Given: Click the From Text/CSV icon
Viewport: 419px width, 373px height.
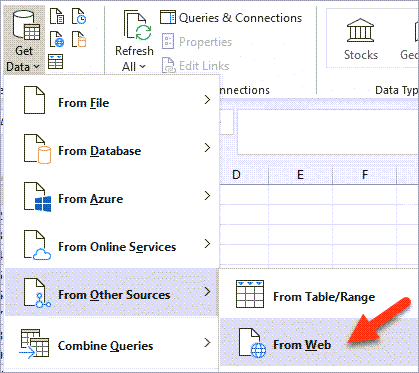Looking at the screenshot, I should click(x=57, y=16).
